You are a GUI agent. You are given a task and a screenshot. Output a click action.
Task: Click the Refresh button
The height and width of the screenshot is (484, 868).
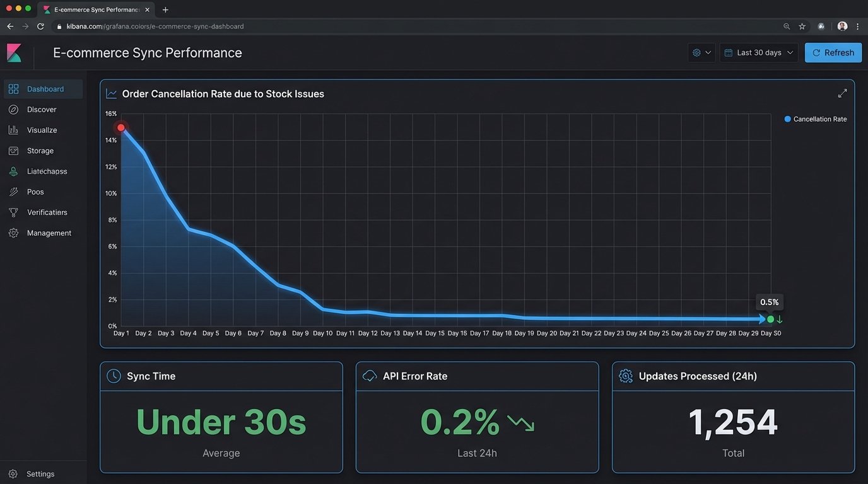[x=833, y=52]
